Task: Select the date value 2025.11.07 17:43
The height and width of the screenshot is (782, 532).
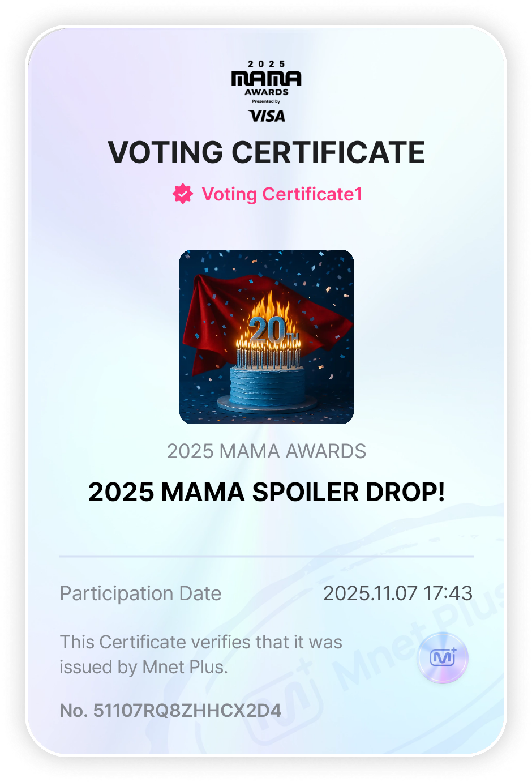Action: click(397, 593)
